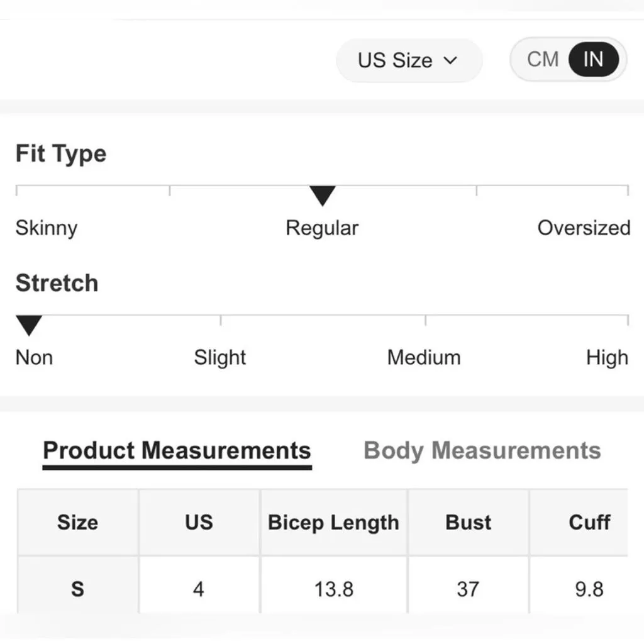Click the Stretch triangle marker at Non

[x=29, y=325]
